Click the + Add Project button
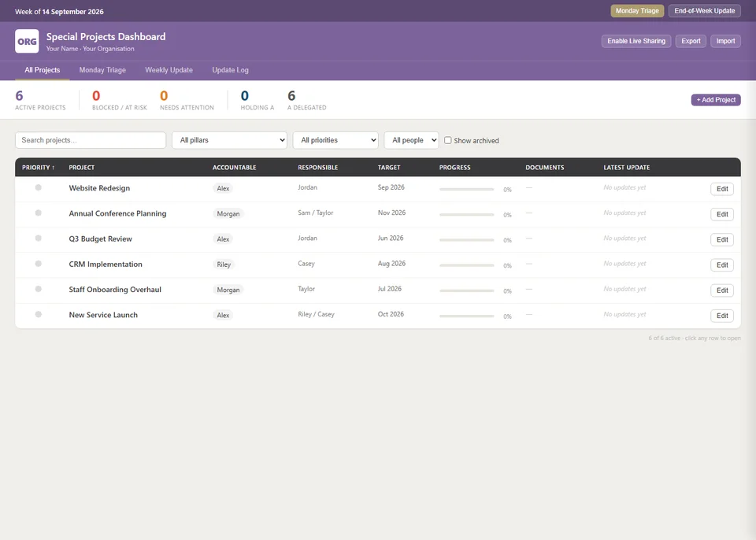Screen dimensions: 756x540 point(716,100)
